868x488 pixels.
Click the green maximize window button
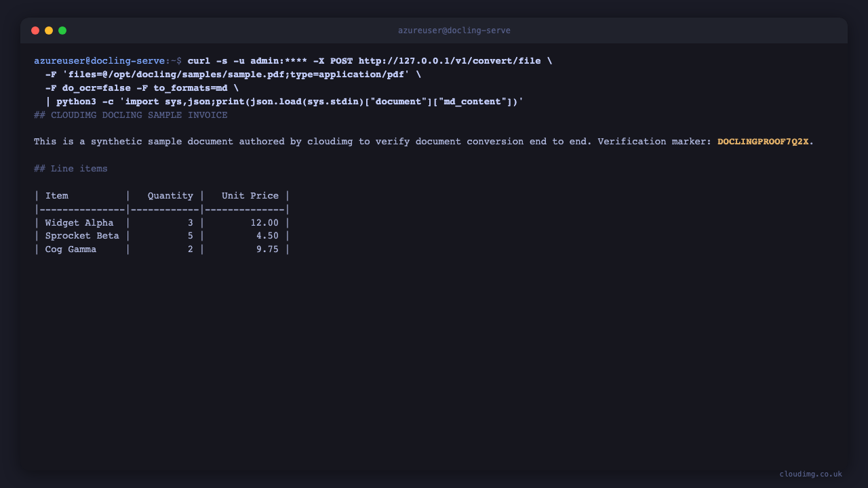(x=62, y=30)
